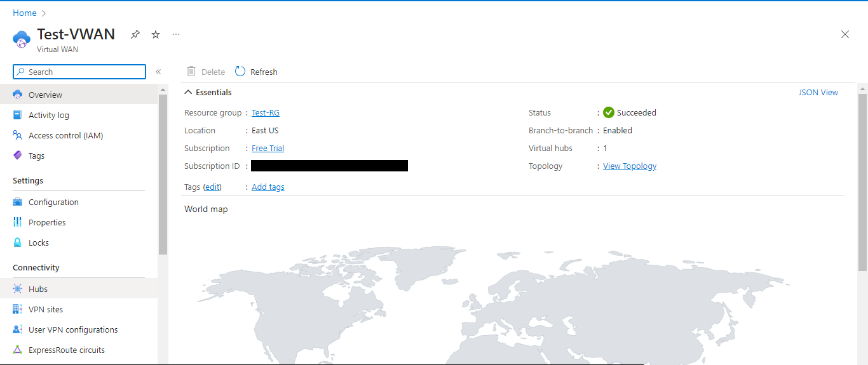This screenshot has height=365, width=868.
Task: Click the VPN sites building icon
Action: (18, 309)
